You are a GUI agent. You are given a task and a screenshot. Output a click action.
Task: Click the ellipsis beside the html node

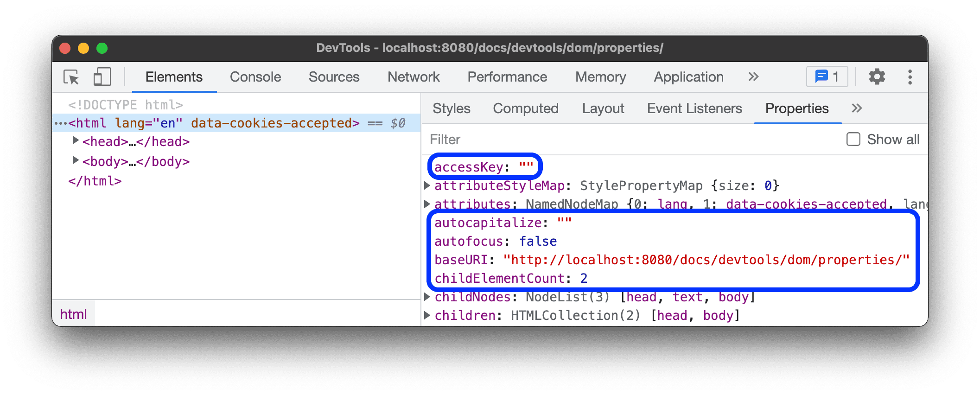coord(61,123)
